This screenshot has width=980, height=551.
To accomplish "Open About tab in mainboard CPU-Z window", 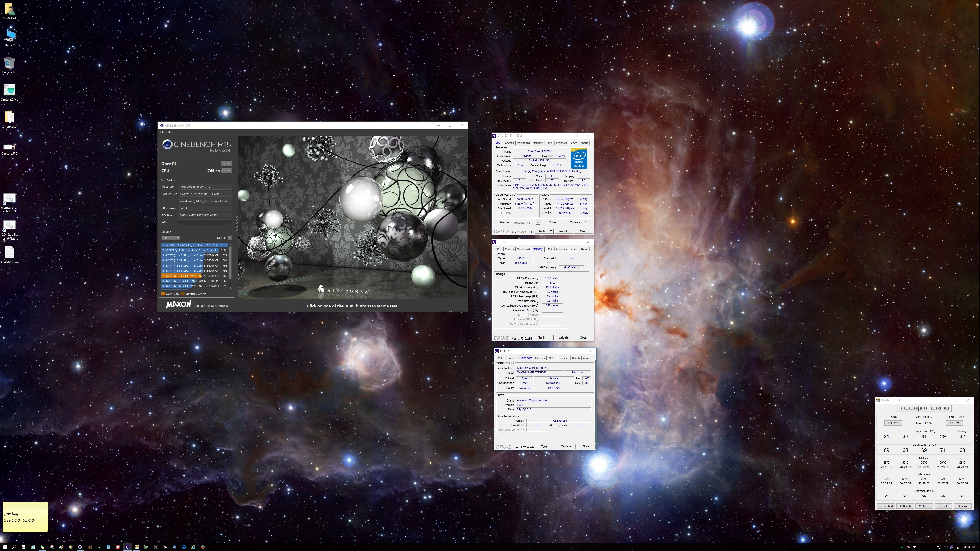I will [587, 358].
